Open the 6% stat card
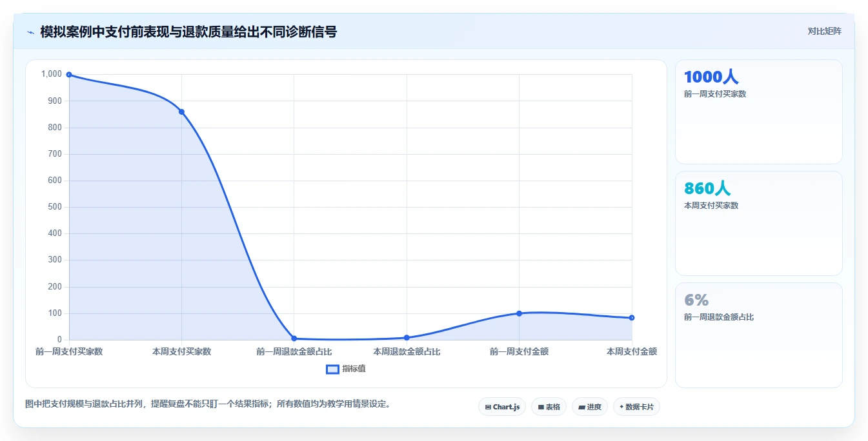 click(759, 335)
